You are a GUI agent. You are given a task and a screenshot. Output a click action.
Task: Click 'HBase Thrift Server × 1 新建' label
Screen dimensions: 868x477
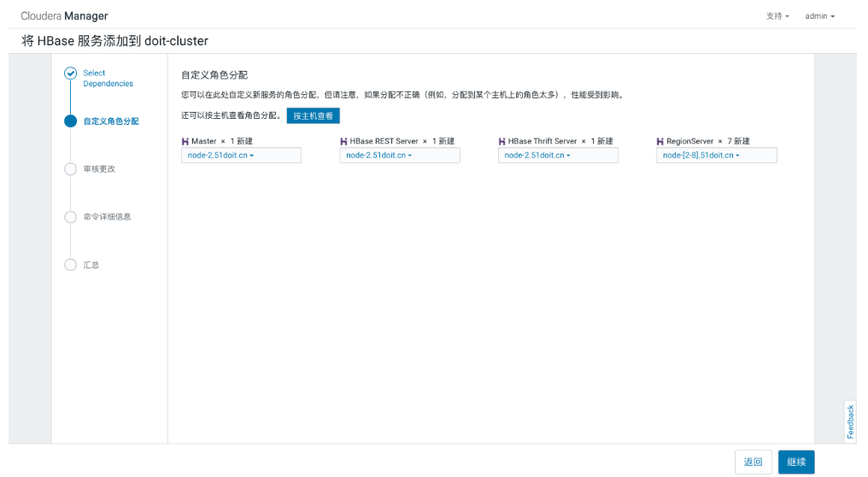click(560, 141)
